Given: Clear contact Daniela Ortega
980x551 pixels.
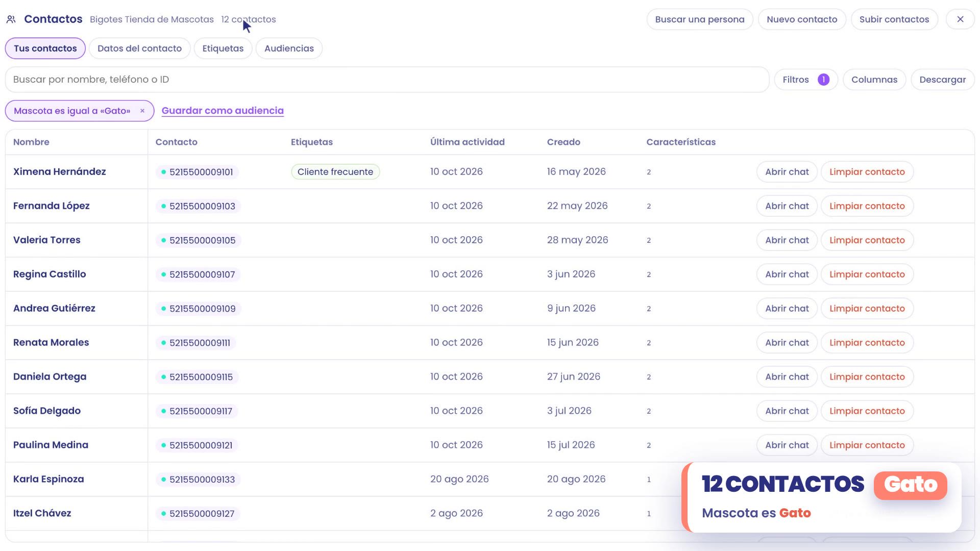Looking at the screenshot, I should tap(867, 377).
